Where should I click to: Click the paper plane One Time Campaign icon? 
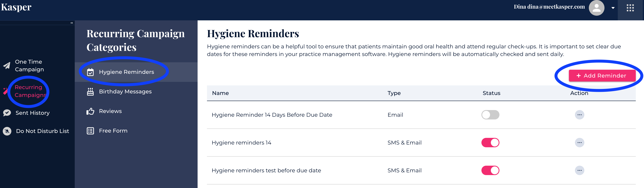click(7, 66)
